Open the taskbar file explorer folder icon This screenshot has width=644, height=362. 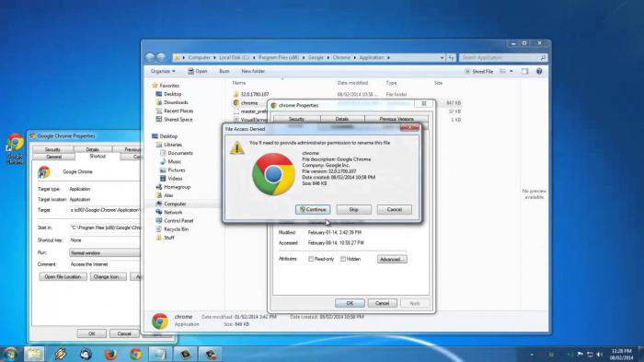point(34,354)
